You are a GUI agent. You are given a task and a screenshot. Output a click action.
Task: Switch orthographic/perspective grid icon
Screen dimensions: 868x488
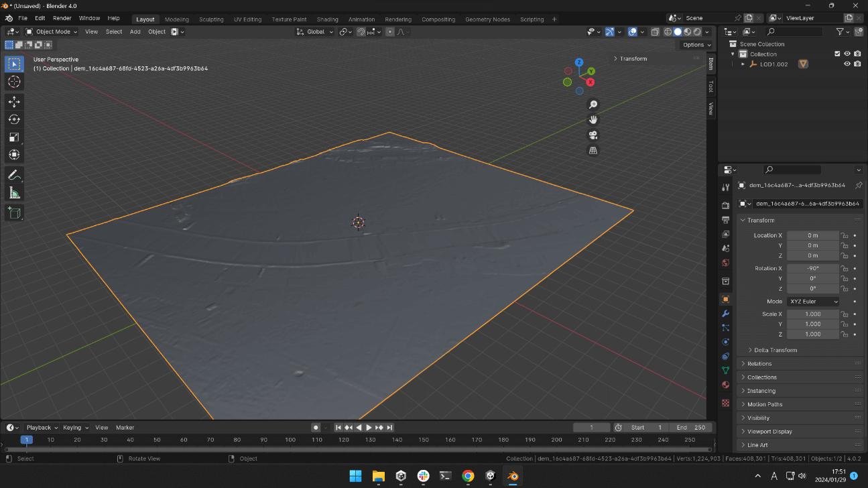[x=593, y=151]
